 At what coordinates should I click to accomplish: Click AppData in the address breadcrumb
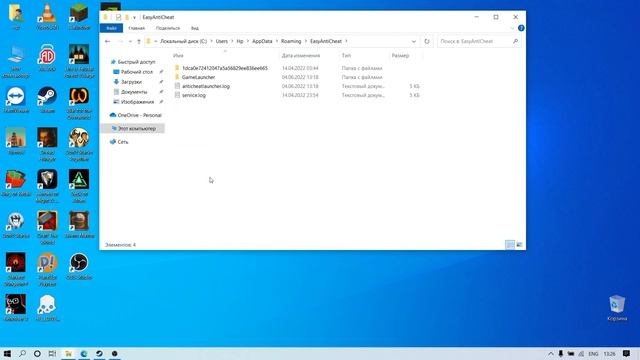(x=262, y=41)
